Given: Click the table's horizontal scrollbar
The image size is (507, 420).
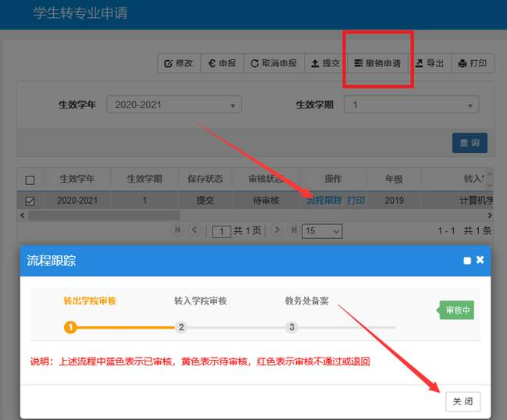Looking at the screenshot, I should point(102,215).
